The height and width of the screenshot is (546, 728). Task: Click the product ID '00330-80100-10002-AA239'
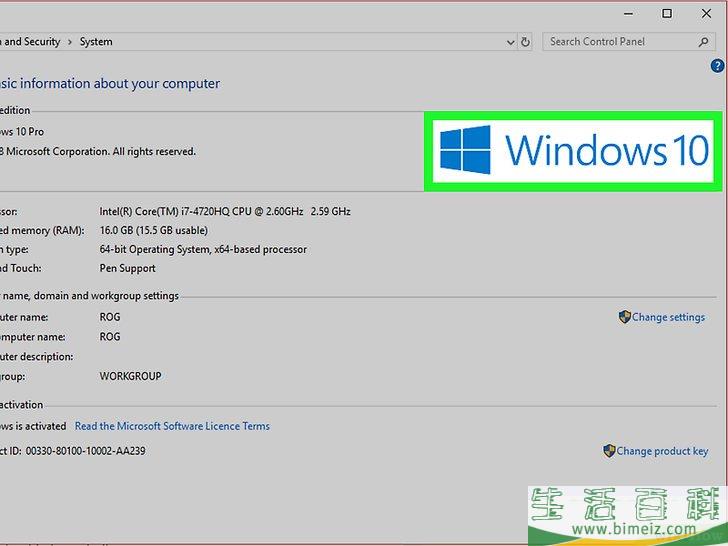pos(85,451)
